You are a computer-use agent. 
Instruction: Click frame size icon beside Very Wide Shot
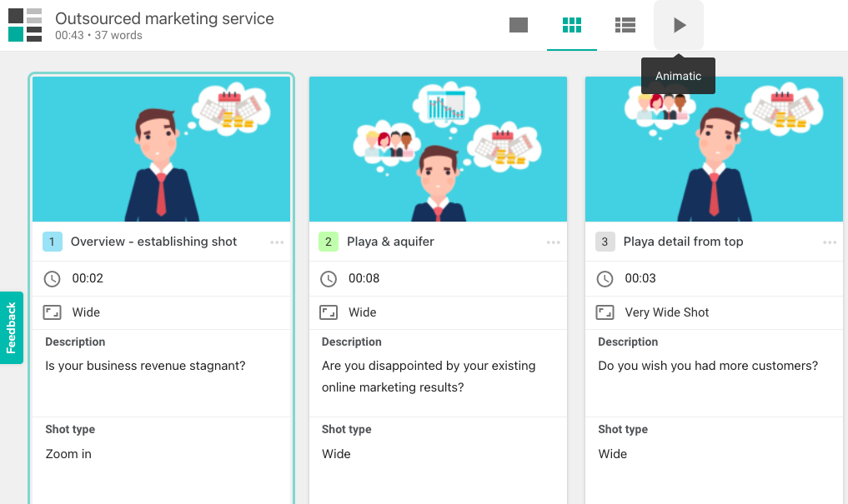coord(605,312)
